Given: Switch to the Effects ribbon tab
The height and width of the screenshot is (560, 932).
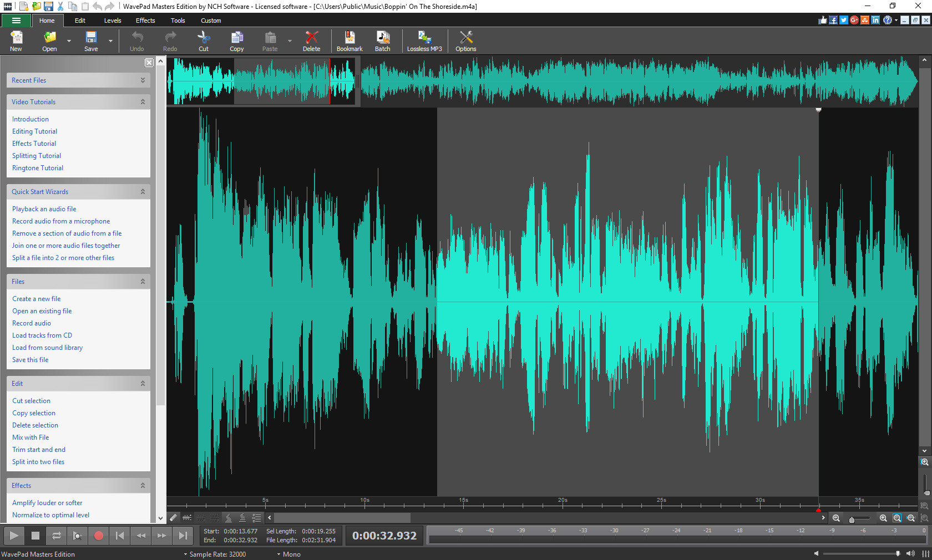Looking at the screenshot, I should [145, 21].
